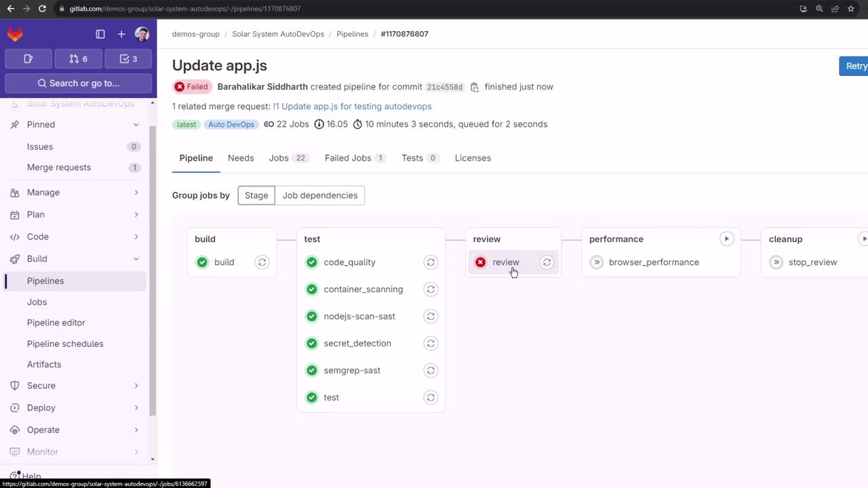Retry the code_quality job
This screenshot has height=488, width=868.
click(x=431, y=262)
